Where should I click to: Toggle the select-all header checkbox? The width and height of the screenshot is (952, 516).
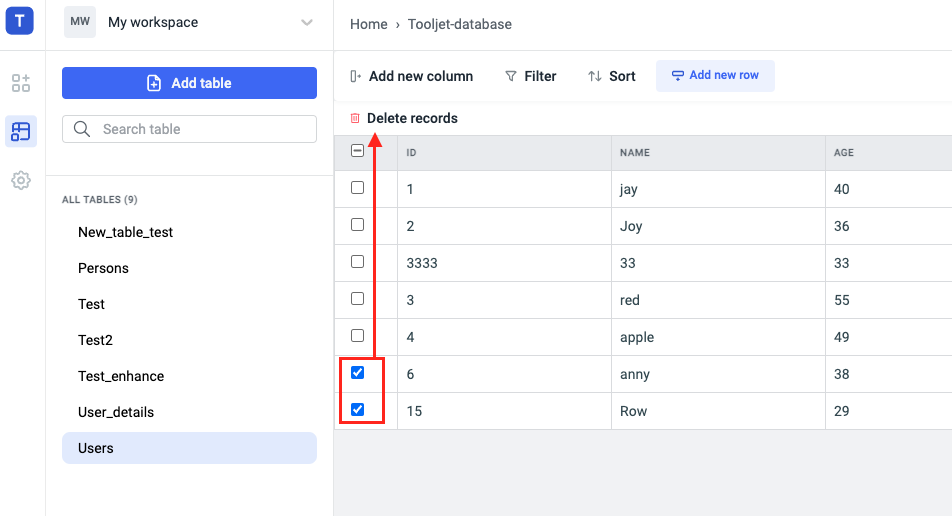[x=358, y=152]
